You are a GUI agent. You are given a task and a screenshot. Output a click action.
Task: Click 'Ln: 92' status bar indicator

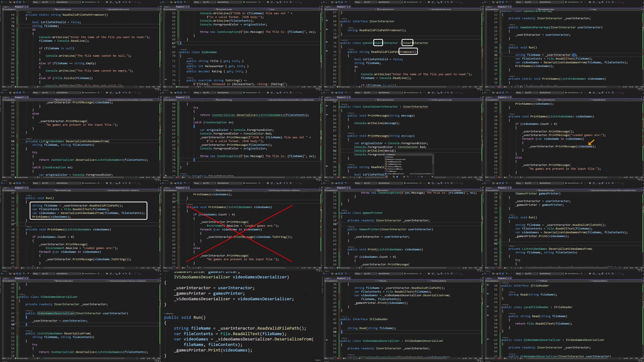point(464,177)
